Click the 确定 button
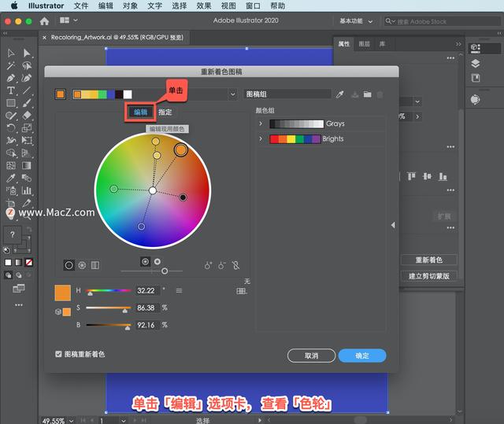 [362, 356]
